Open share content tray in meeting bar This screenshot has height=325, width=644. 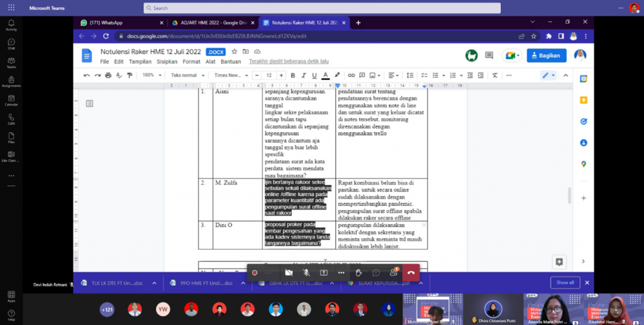coord(324,272)
